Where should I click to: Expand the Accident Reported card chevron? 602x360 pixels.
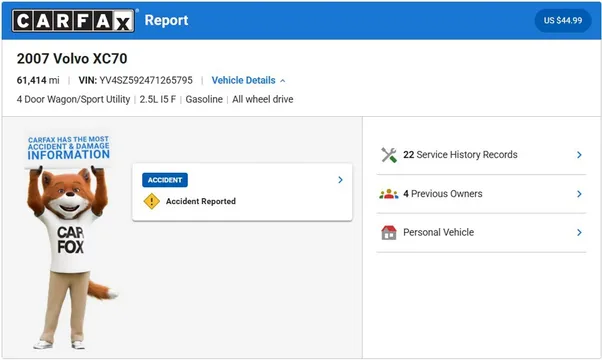coord(340,180)
